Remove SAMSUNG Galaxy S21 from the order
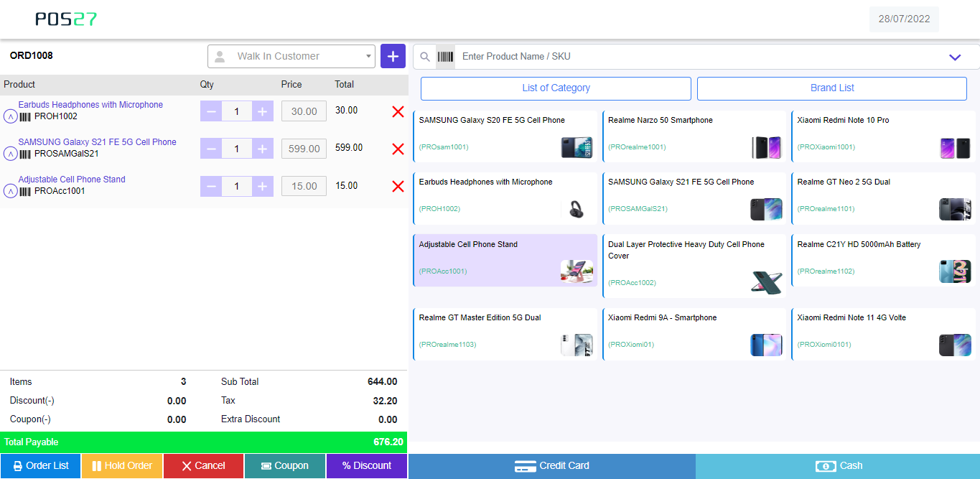 398,149
